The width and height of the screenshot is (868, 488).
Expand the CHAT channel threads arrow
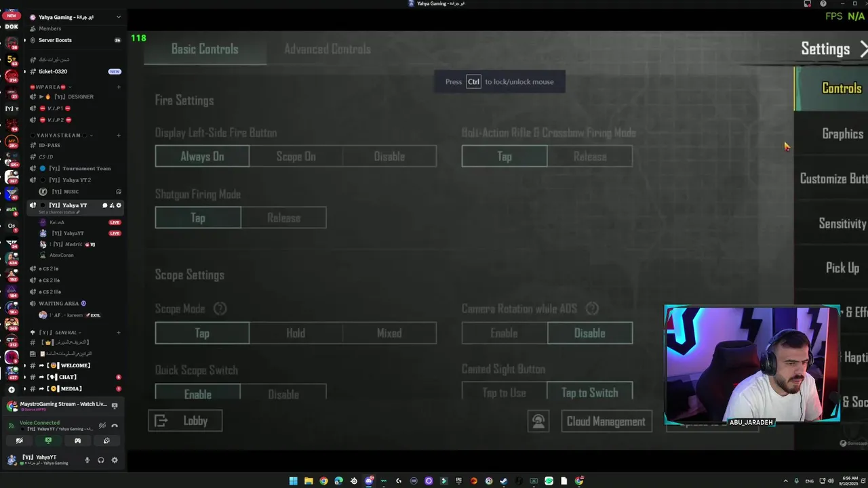(x=24, y=377)
